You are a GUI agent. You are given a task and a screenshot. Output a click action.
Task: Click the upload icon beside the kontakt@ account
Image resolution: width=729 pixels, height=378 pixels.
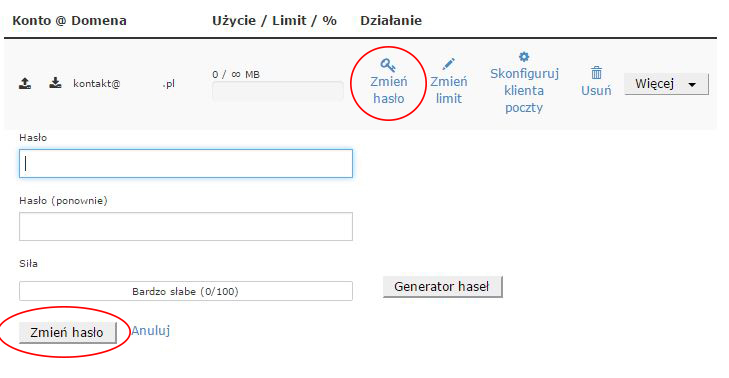(x=25, y=83)
